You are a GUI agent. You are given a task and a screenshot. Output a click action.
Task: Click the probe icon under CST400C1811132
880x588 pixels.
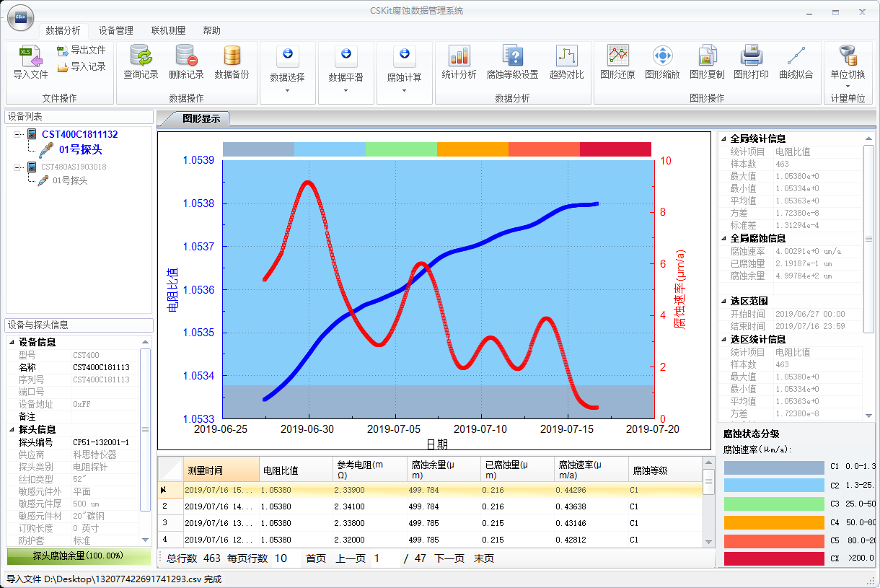tap(46, 149)
